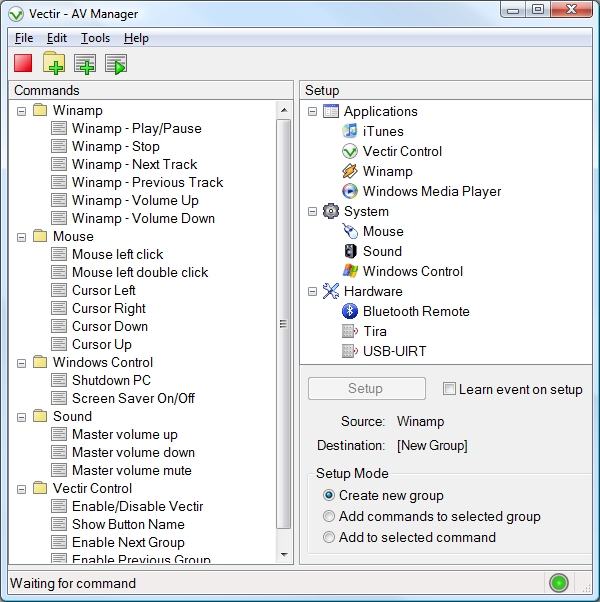The height and width of the screenshot is (602, 600).
Task: Select the Tira hardware icon
Action: tap(350, 331)
